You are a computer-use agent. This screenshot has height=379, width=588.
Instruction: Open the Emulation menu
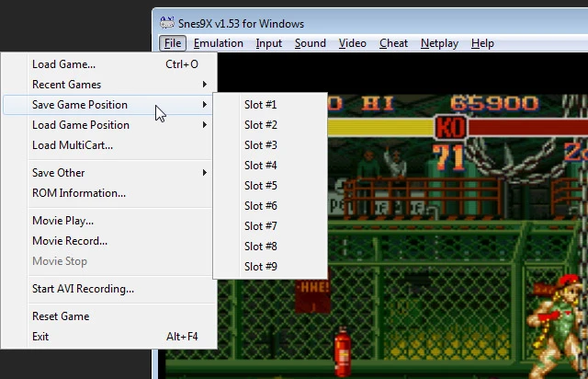coord(219,43)
